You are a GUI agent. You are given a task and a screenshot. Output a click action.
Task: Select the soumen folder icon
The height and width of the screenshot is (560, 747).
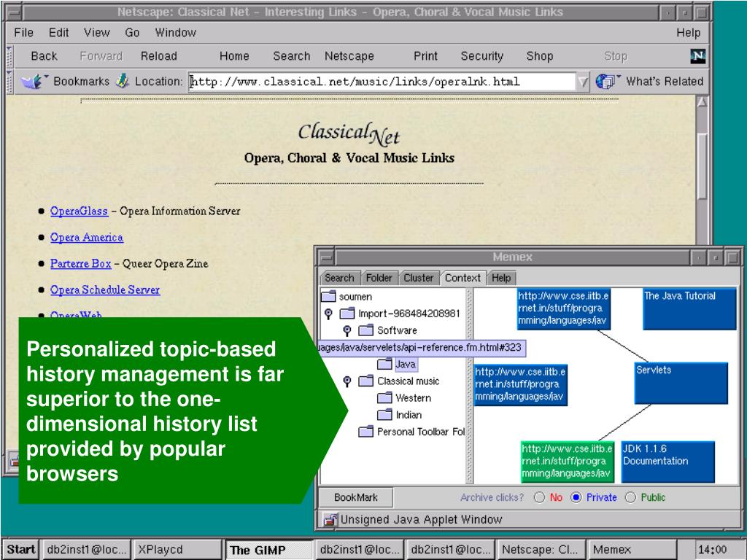(x=329, y=297)
